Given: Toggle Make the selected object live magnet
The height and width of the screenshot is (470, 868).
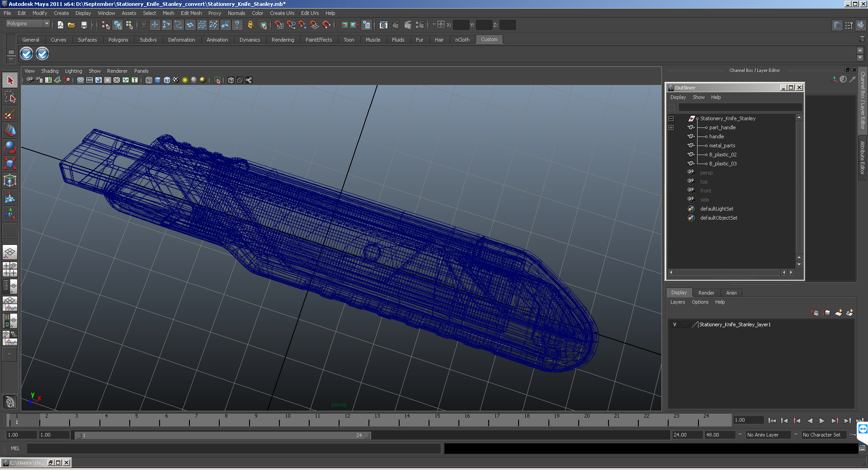Looking at the screenshot, I should click(x=326, y=25).
